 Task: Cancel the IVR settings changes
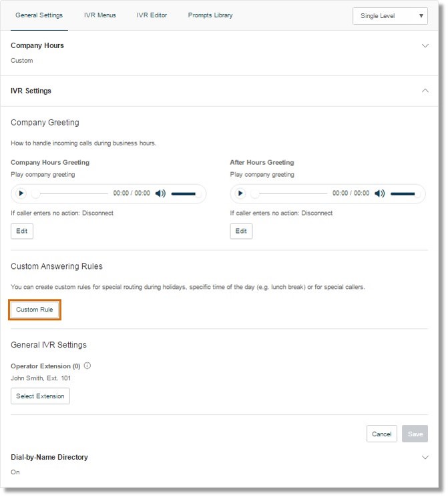click(382, 434)
